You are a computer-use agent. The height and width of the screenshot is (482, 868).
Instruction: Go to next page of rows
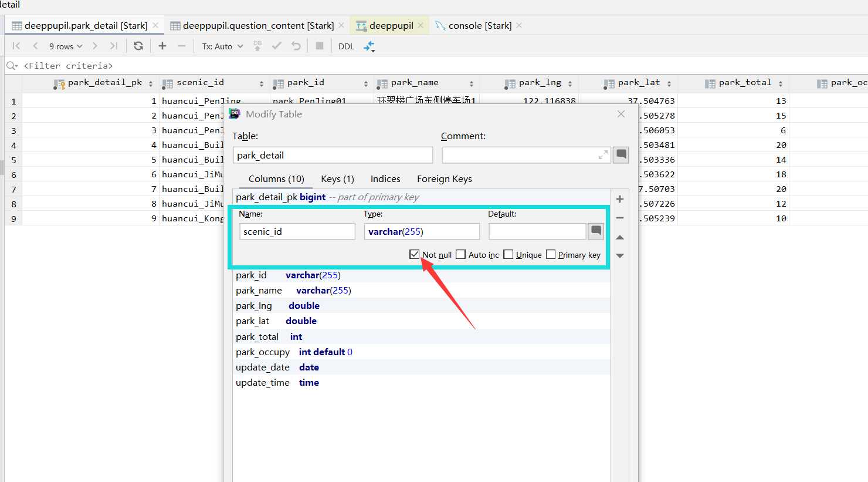[95, 46]
